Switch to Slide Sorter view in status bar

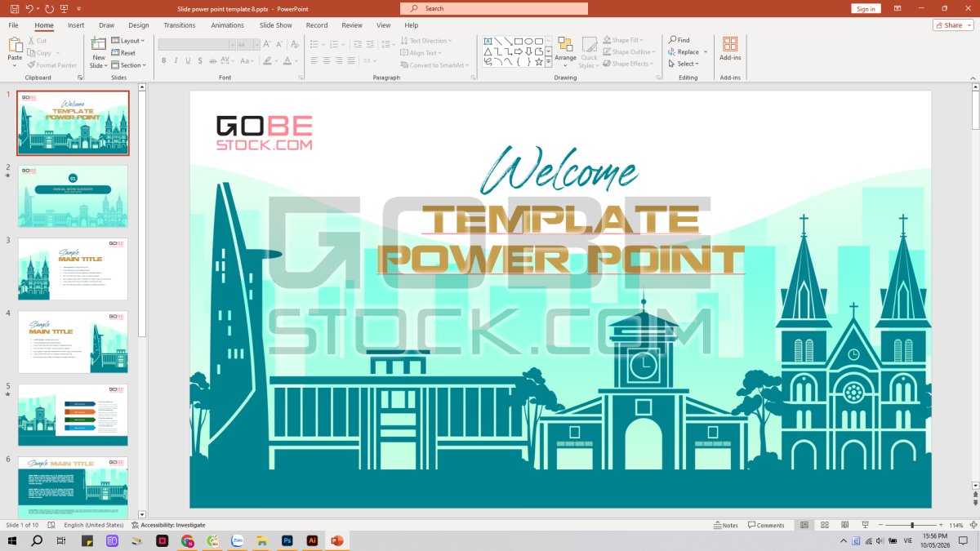(x=824, y=525)
